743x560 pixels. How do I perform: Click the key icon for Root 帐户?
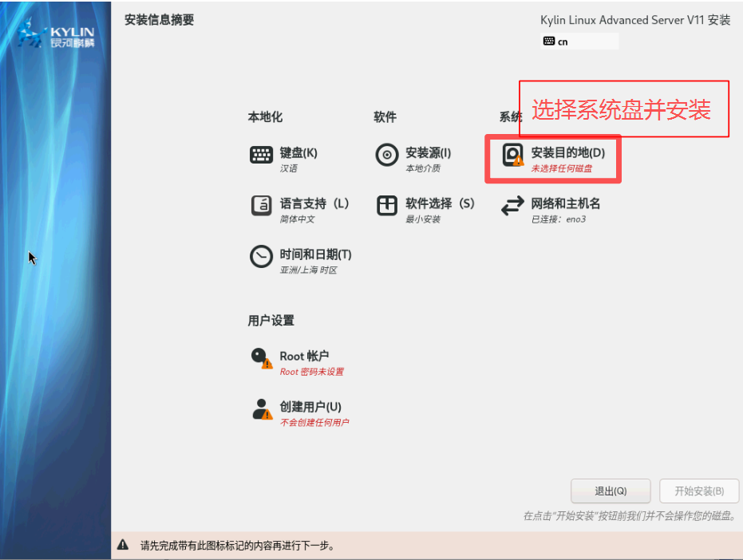[x=262, y=359]
